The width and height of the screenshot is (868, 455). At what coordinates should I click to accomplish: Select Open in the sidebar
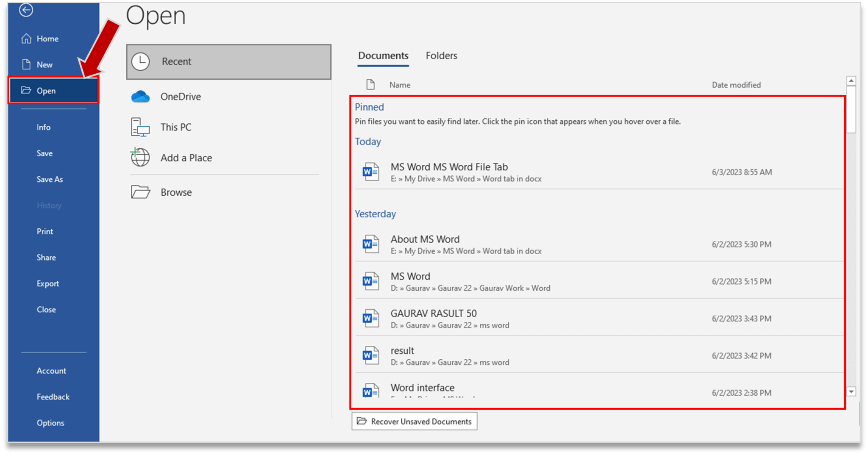click(x=53, y=90)
